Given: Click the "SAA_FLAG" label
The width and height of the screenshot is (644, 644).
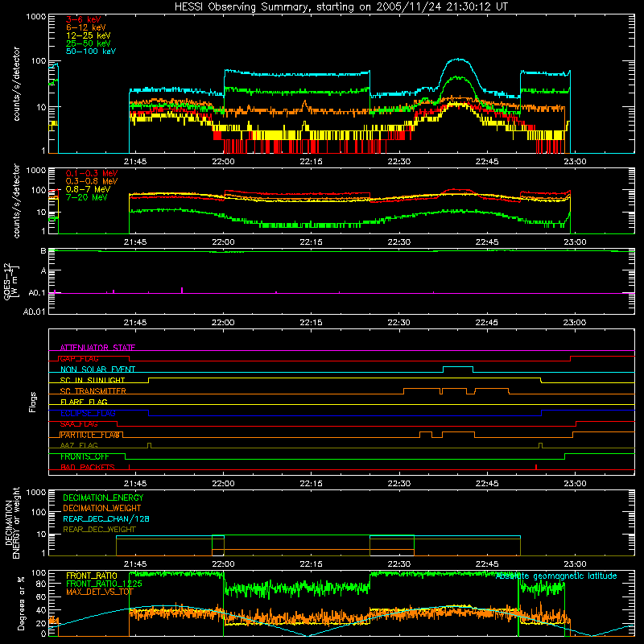Looking at the screenshot, I should [x=79, y=424].
